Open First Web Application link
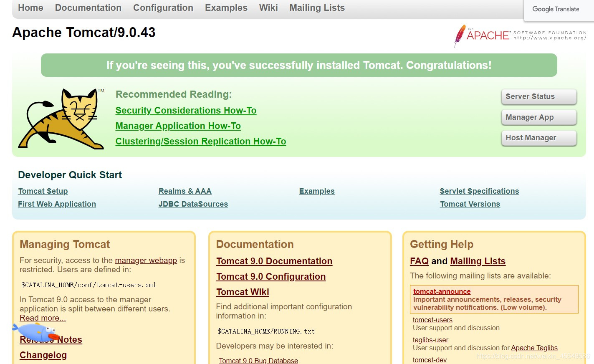 point(57,204)
